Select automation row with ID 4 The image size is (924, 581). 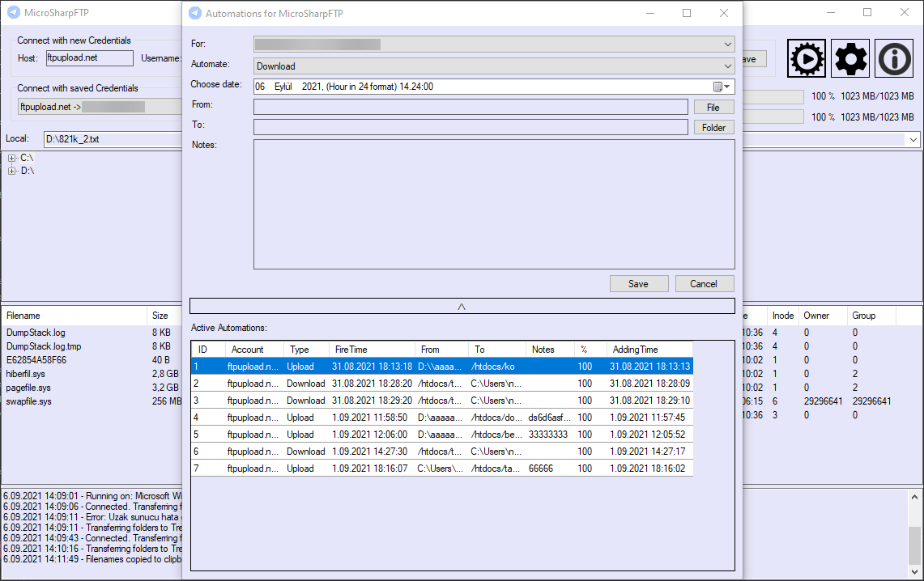pos(442,418)
